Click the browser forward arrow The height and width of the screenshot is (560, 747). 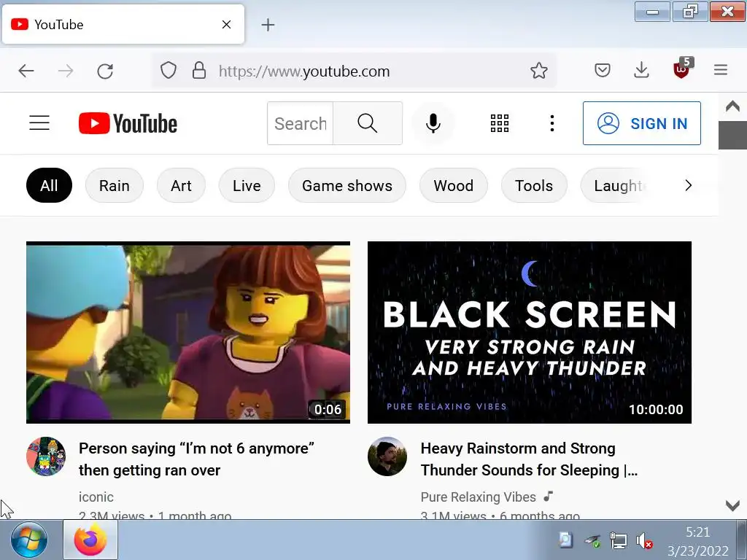point(66,71)
